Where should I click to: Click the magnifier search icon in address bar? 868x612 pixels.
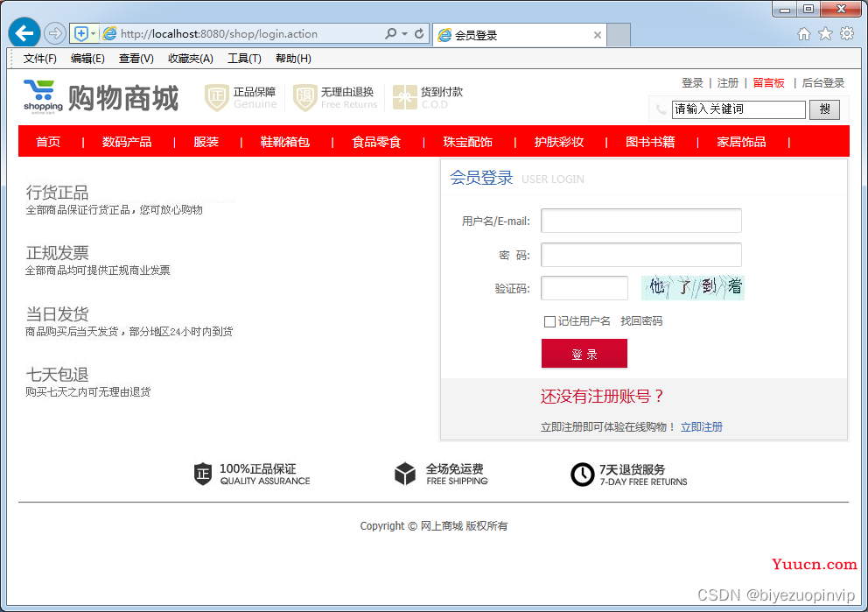[x=391, y=34]
